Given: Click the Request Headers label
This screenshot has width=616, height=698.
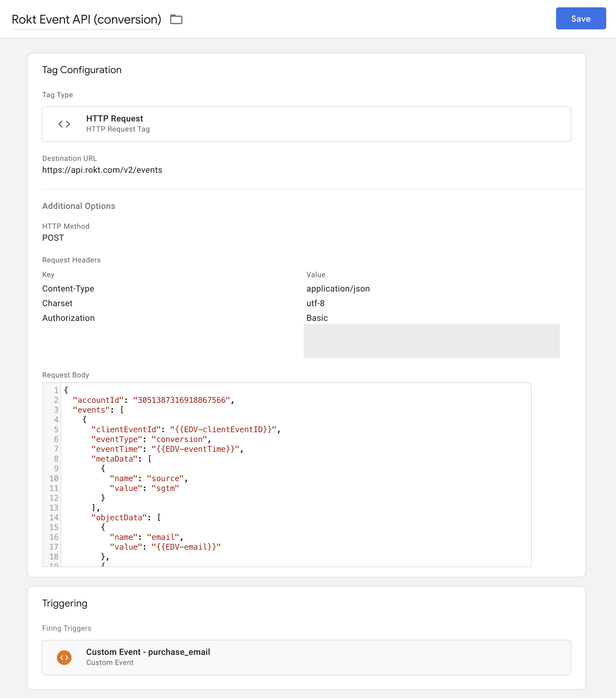Looking at the screenshot, I should [71, 260].
